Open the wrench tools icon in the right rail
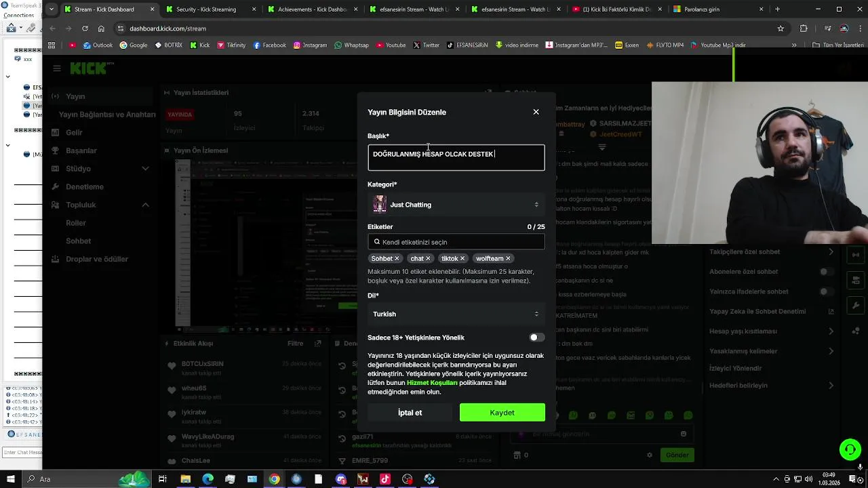Image resolution: width=868 pixels, height=488 pixels. [x=856, y=306]
